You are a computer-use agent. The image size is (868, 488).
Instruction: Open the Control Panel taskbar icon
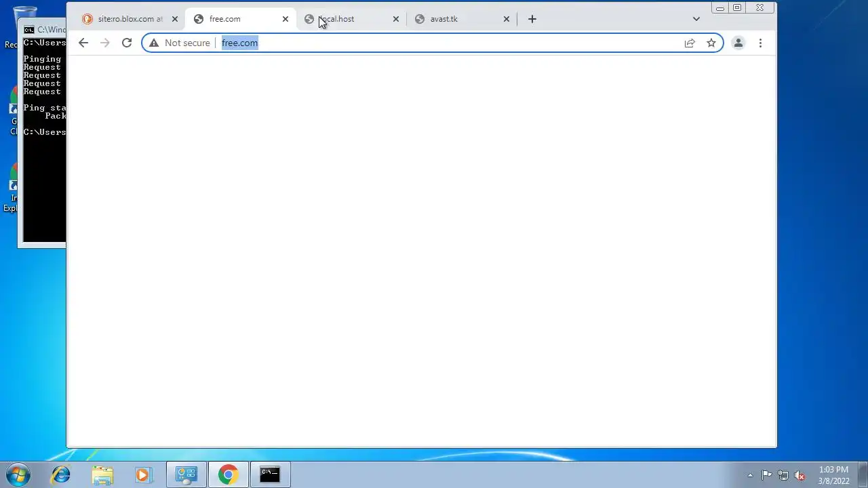pos(186,474)
